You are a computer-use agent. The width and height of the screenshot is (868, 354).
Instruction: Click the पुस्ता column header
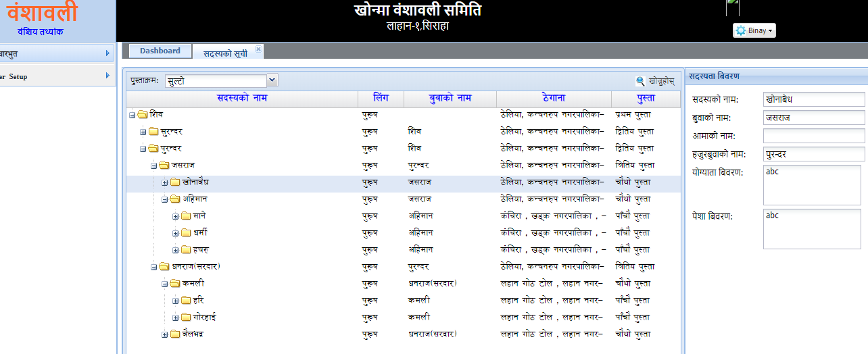[645, 99]
